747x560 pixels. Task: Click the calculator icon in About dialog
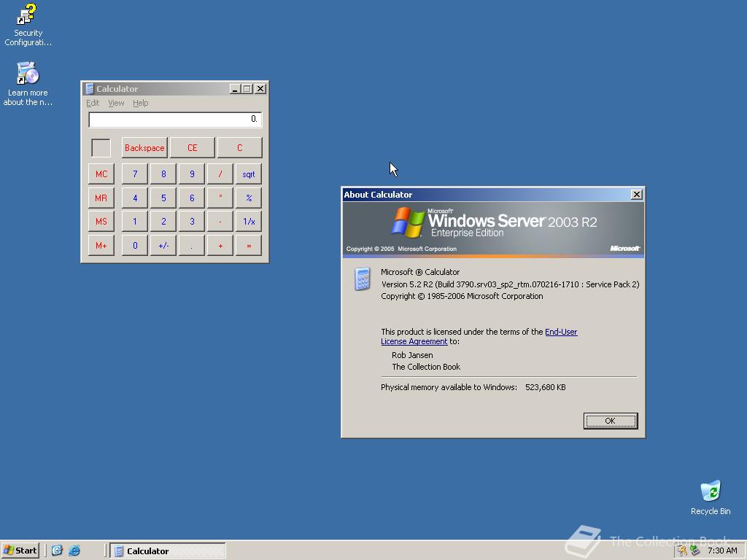(x=362, y=279)
